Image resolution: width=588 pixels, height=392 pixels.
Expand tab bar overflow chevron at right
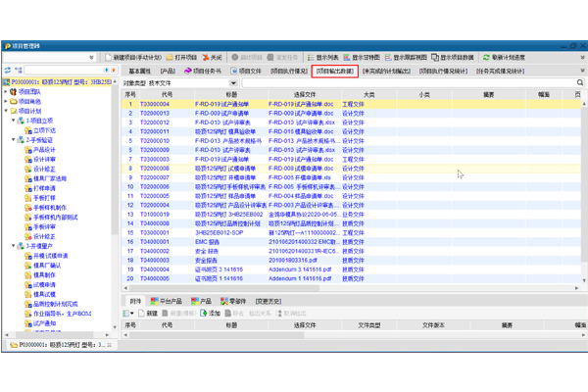coord(582,71)
